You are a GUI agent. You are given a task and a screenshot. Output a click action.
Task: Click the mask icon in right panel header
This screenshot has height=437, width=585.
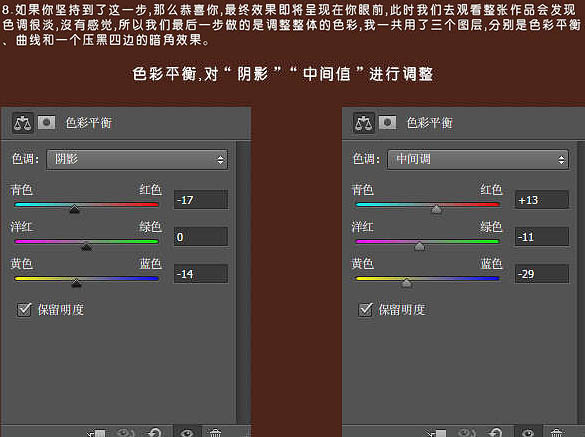388,122
